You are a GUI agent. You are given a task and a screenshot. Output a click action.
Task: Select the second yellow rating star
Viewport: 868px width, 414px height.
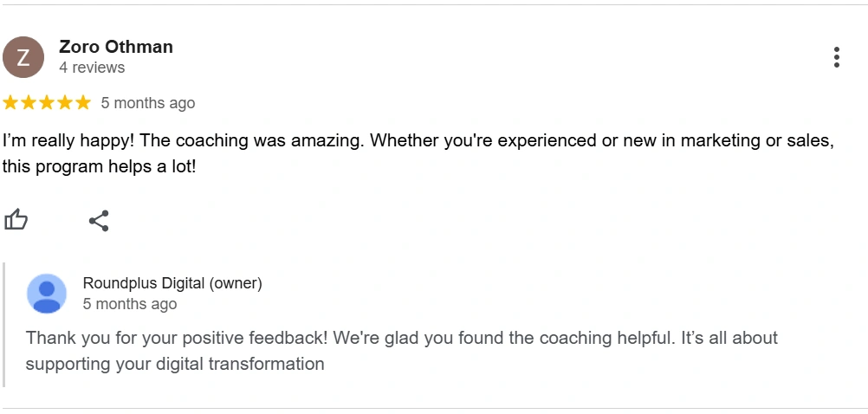pyautogui.click(x=29, y=103)
